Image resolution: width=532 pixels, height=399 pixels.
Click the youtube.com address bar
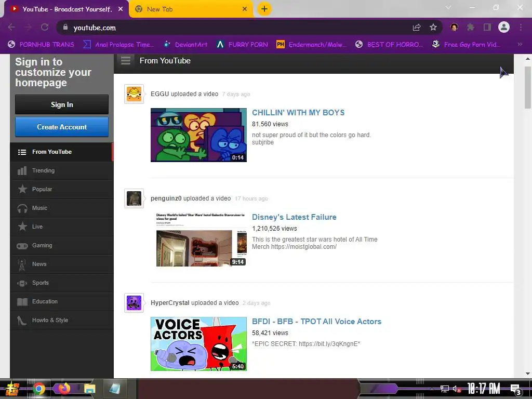[234, 28]
